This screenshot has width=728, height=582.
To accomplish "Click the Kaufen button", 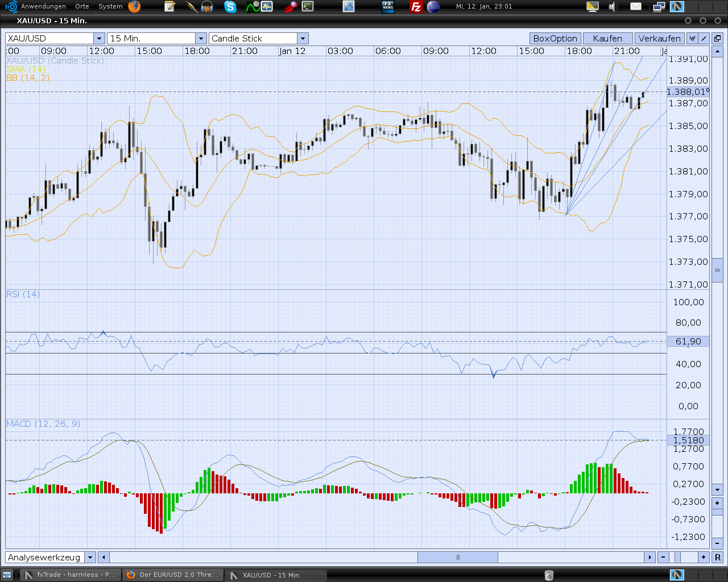I will (607, 38).
